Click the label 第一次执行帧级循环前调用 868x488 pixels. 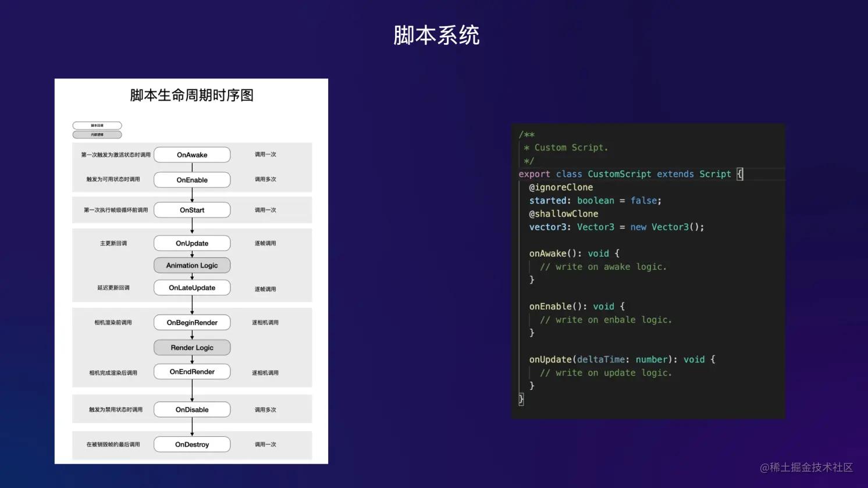(116, 210)
